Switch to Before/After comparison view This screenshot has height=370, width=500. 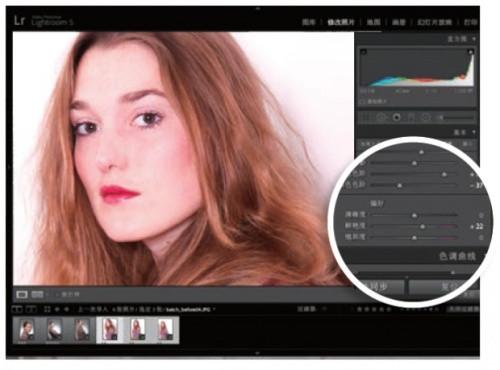(x=37, y=294)
